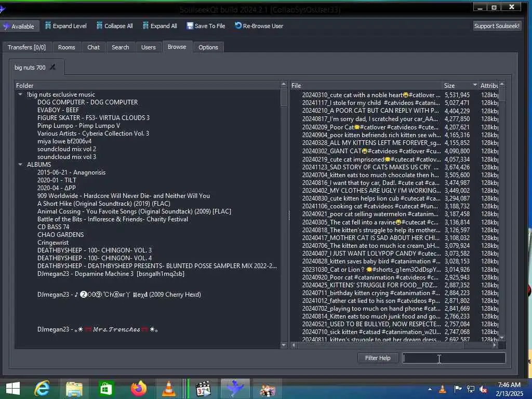Open the Search tab
Screen dimensions: 532x399
pyautogui.click(x=121, y=47)
